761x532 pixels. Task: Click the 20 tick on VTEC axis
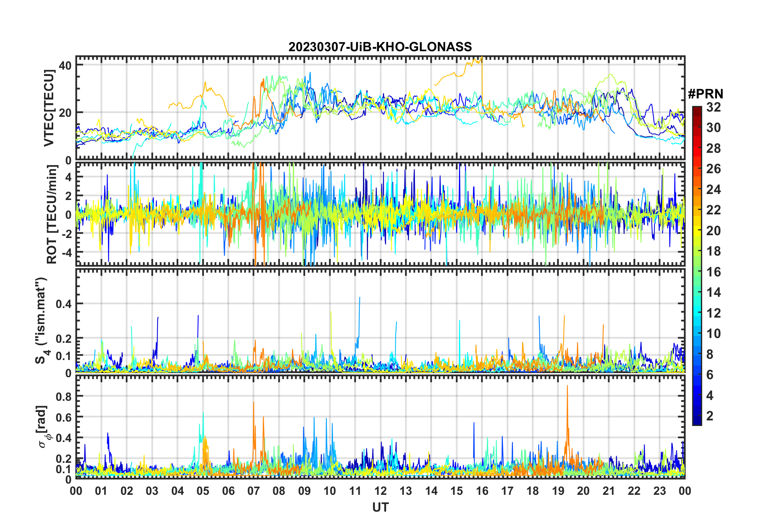65,113
